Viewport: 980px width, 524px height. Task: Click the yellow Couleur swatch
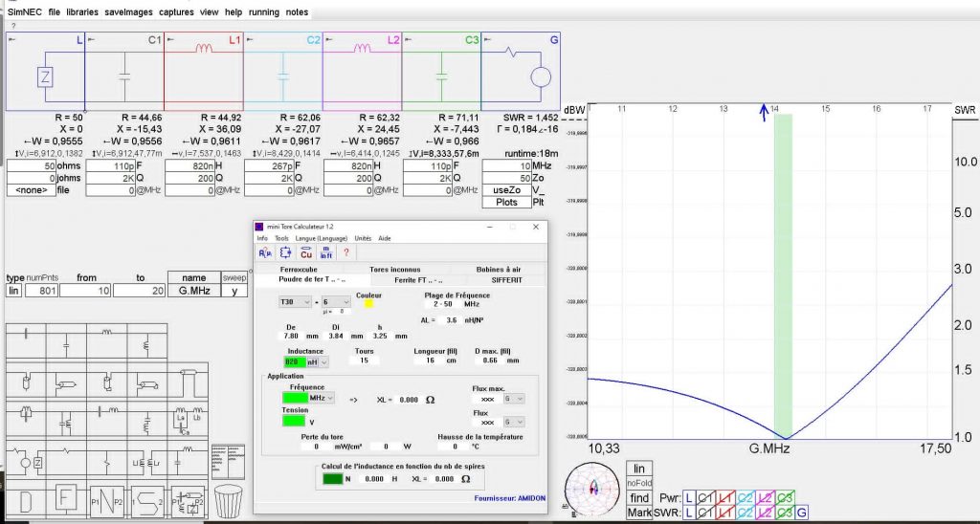pos(368,303)
